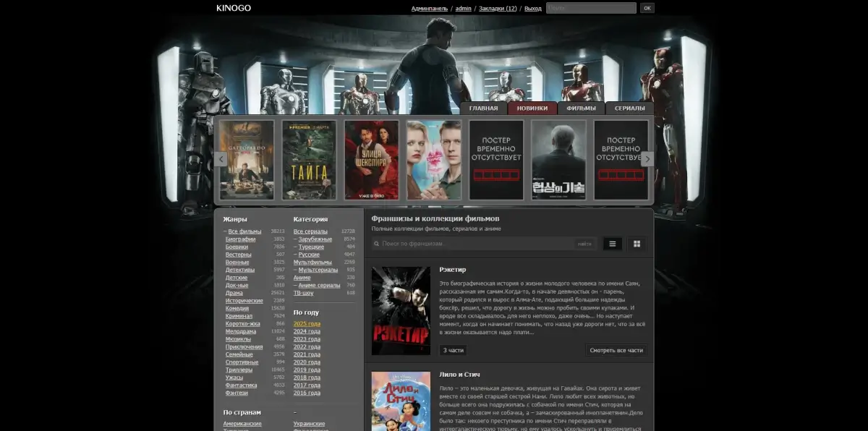Switch to the list view layout
This screenshot has width=868, height=431.
click(x=613, y=244)
